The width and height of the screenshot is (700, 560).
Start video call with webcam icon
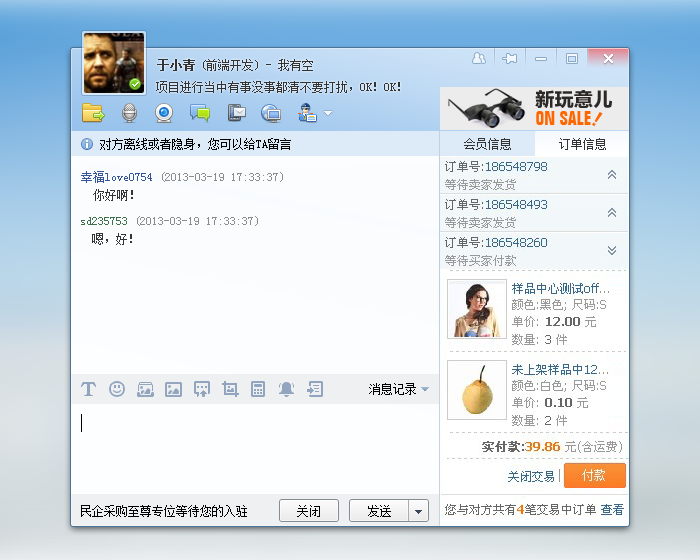tap(164, 112)
